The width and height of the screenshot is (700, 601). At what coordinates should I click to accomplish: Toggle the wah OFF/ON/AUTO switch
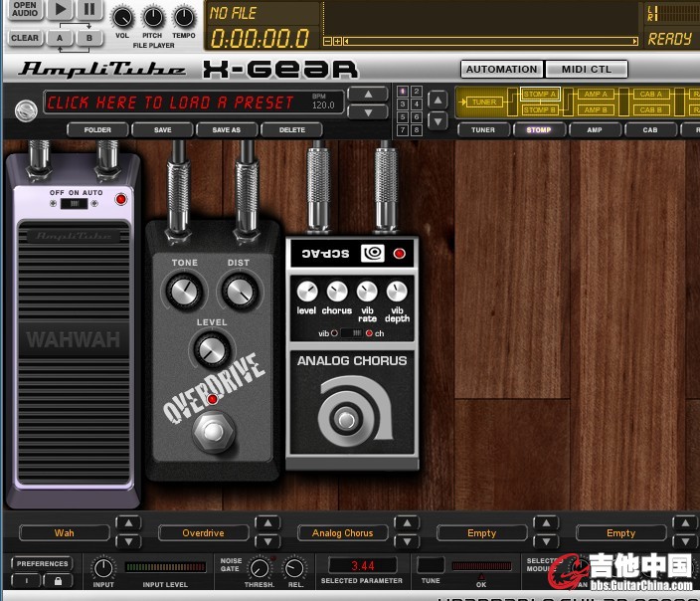pyautogui.click(x=74, y=204)
